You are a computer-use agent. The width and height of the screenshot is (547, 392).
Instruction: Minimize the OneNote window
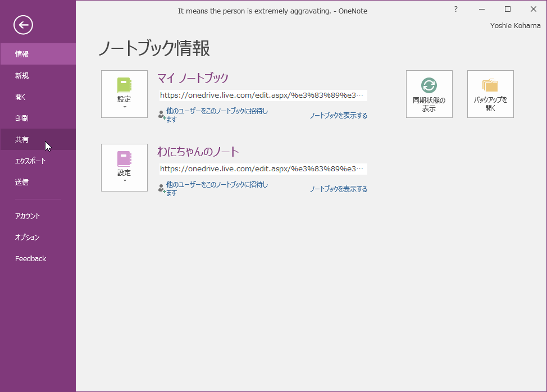point(482,10)
